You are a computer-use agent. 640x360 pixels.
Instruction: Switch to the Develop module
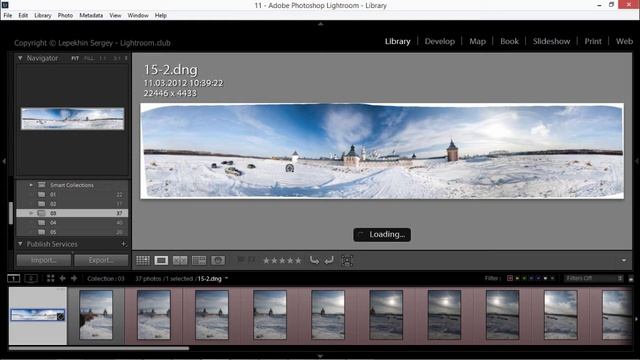tap(440, 41)
